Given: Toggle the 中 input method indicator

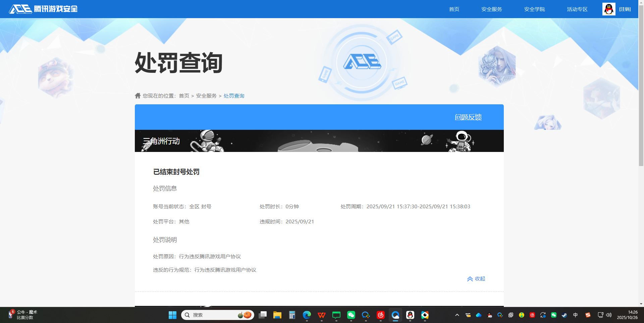Looking at the screenshot, I should pyautogui.click(x=575, y=315).
